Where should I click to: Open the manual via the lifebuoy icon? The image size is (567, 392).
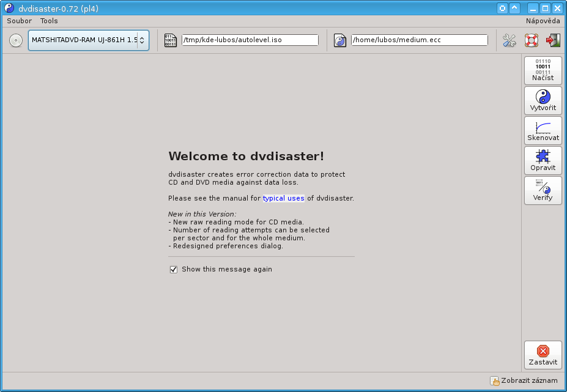click(x=531, y=40)
